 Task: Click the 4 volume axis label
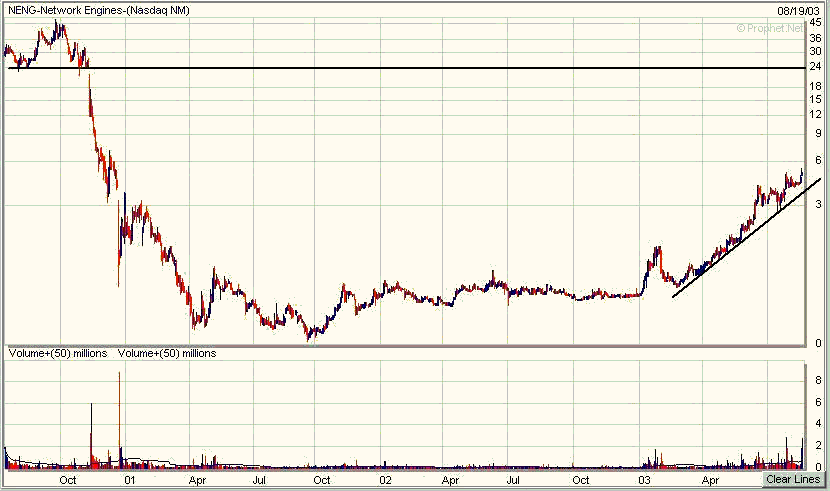818,424
